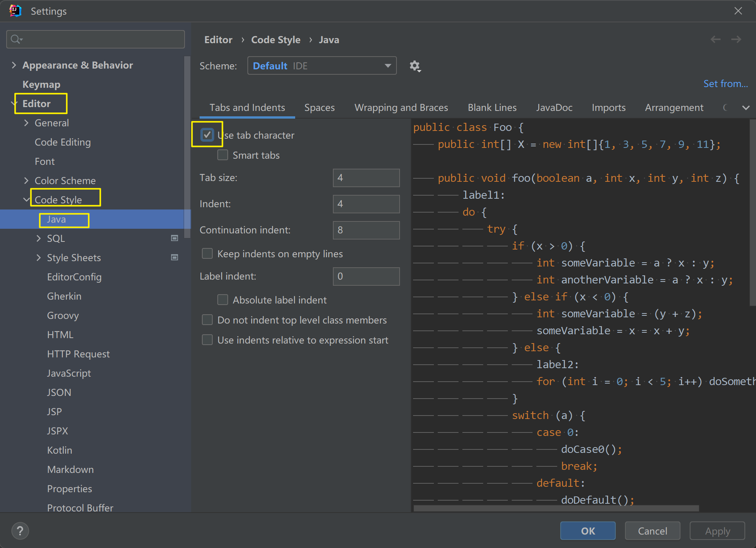Viewport: 756px width, 548px height.
Task: Click the project-level icon beside Style Sheets
Action: click(175, 258)
